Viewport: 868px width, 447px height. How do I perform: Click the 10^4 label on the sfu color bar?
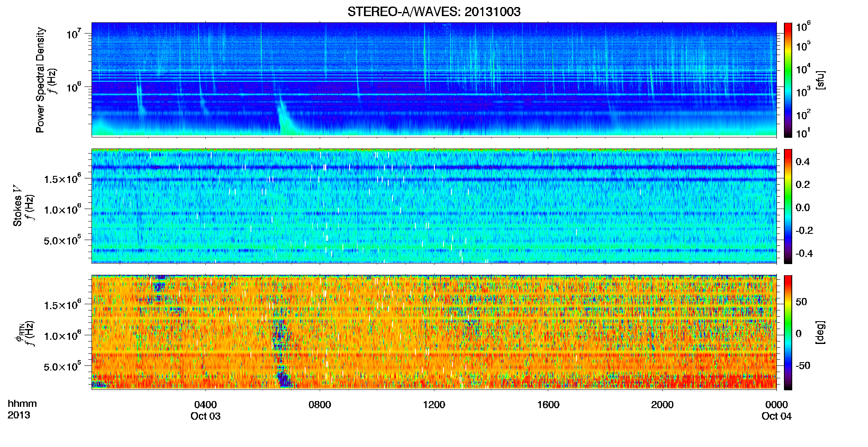click(x=803, y=69)
